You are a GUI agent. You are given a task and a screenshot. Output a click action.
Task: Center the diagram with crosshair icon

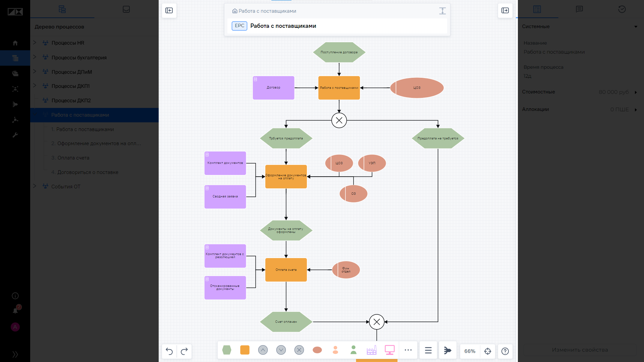pyautogui.click(x=488, y=351)
